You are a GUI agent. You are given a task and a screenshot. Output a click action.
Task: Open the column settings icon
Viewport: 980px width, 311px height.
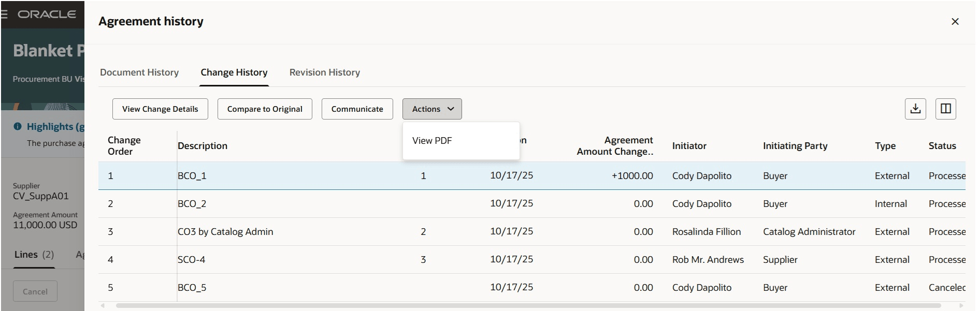point(945,109)
